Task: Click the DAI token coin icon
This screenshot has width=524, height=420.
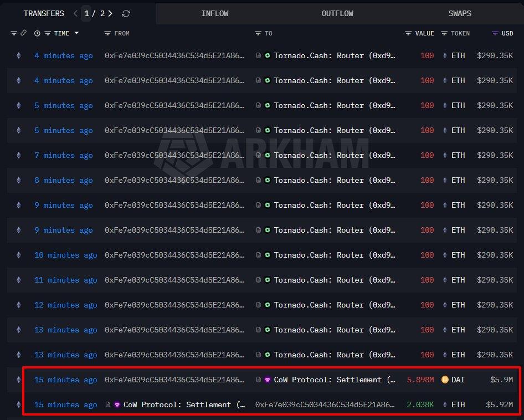Action: (445, 380)
